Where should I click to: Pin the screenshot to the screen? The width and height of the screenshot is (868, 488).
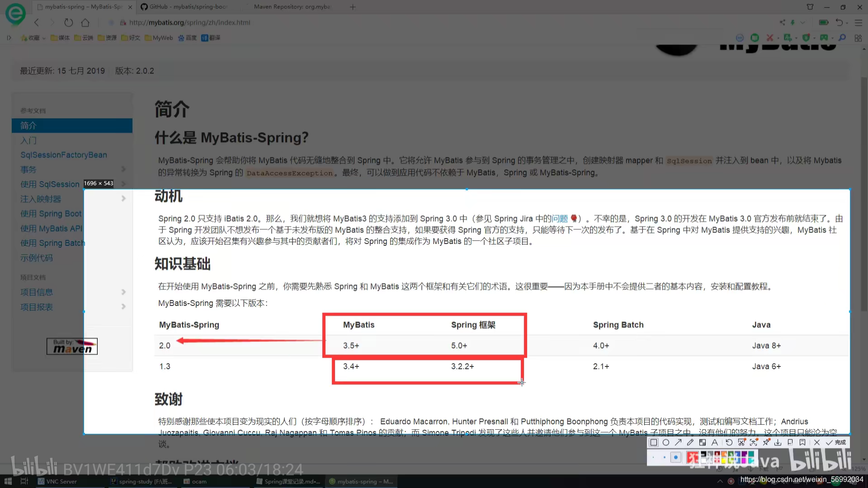tap(766, 442)
